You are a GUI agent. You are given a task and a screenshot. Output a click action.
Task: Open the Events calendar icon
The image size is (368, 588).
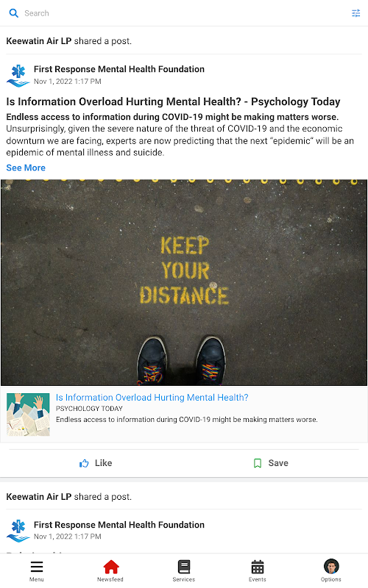point(257,567)
